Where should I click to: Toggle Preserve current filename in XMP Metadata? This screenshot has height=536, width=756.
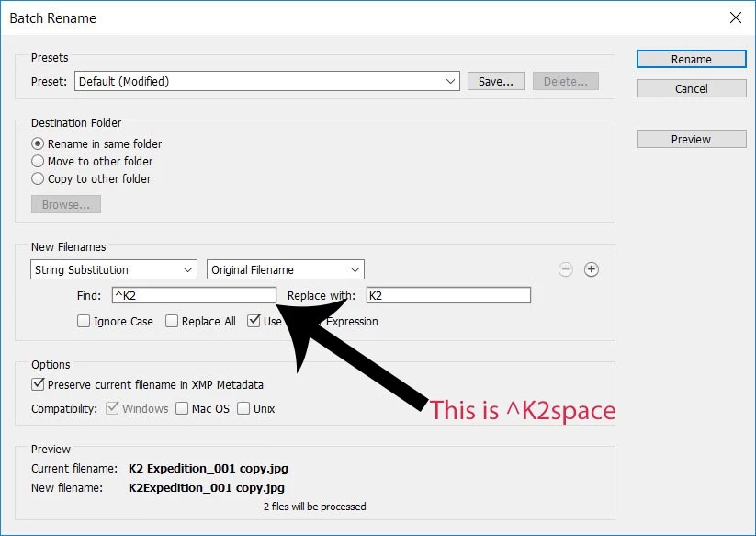(x=38, y=384)
